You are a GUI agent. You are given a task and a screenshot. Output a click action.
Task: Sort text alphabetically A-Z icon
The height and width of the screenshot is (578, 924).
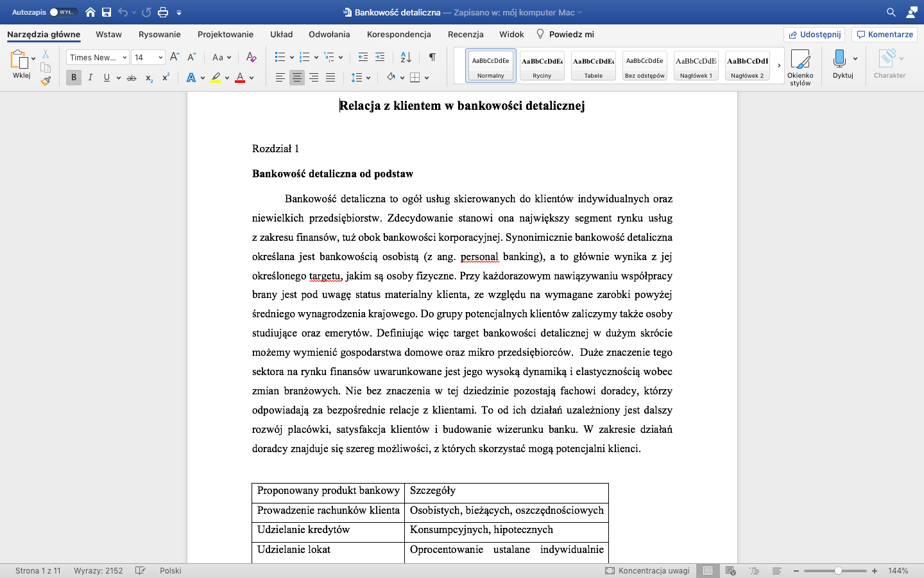click(406, 57)
